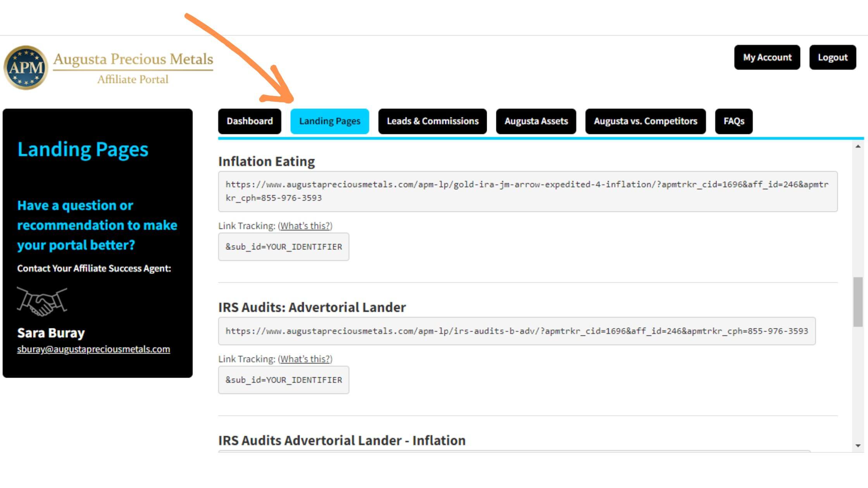This screenshot has height=488, width=868.
Task: Click the IRS Audits Advertorial Lander URL field
Action: coord(517,331)
